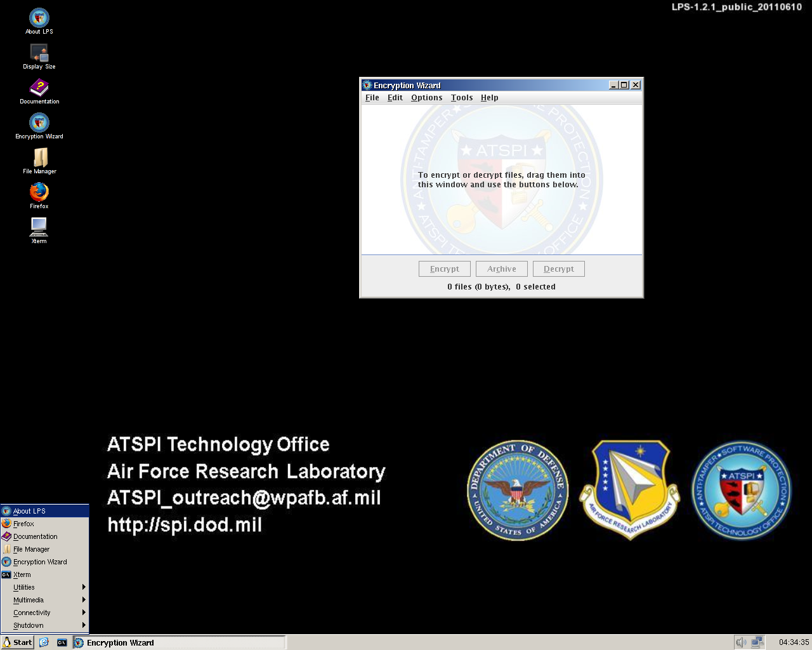
Task: Choose File Manager from the Start menu
Action: coord(44,549)
